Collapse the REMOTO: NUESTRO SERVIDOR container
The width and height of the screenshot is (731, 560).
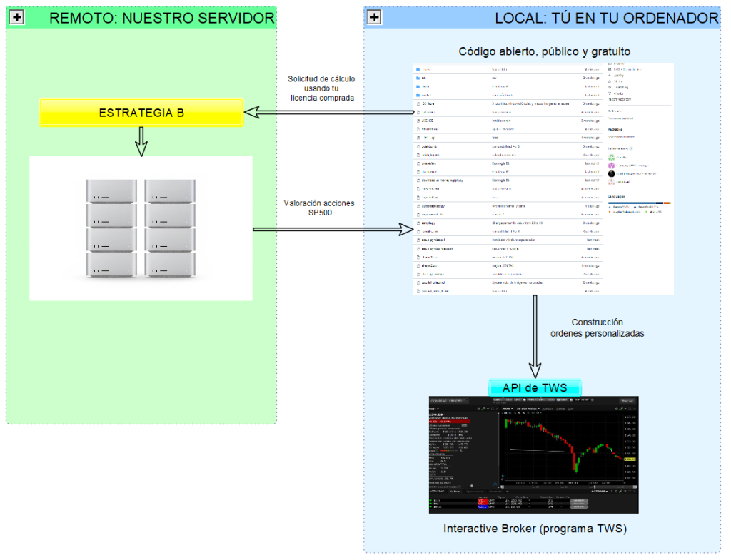coord(19,18)
